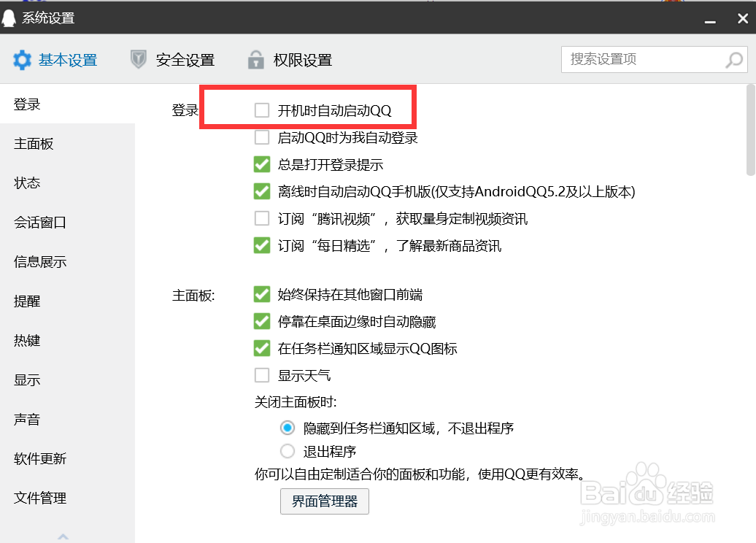
Task: Click the 界面管理器 button
Action: [325, 501]
